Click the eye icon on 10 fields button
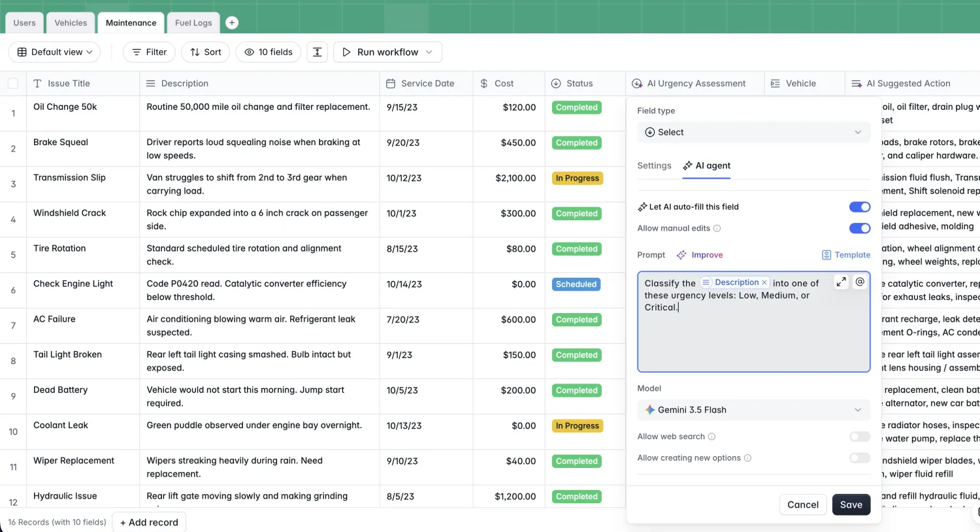 click(249, 52)
